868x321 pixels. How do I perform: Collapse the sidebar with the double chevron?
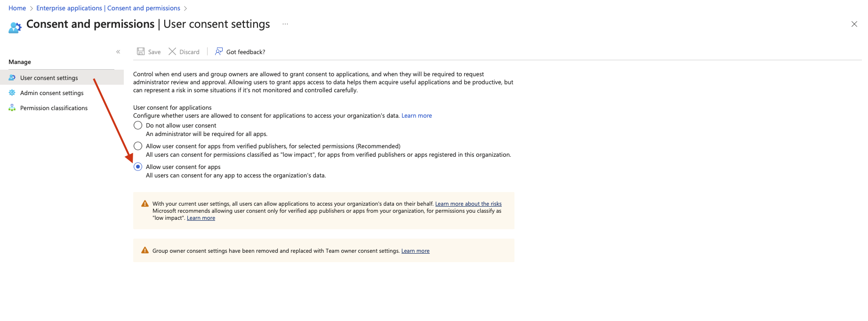click(118, 52)
